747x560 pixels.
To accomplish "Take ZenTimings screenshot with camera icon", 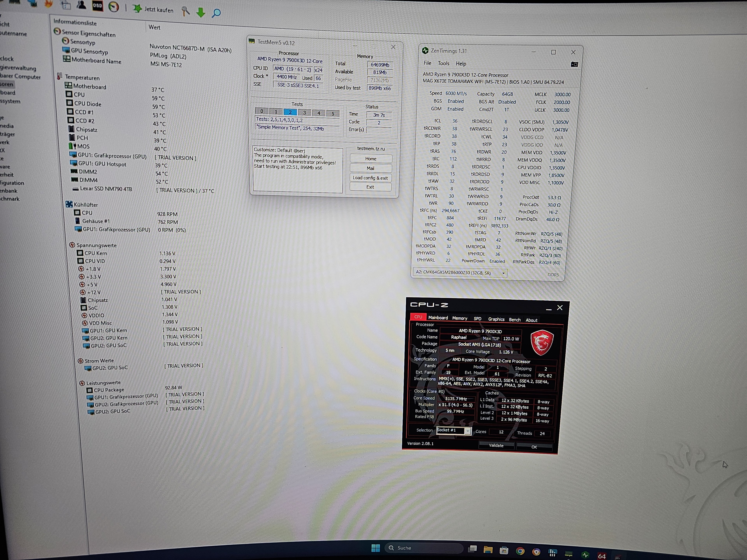I will [574, 65].
